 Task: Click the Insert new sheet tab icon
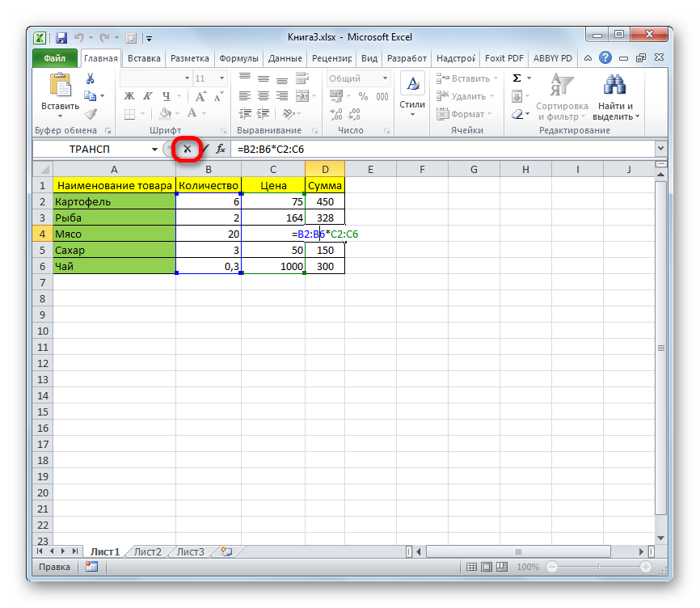coord(226,551)
